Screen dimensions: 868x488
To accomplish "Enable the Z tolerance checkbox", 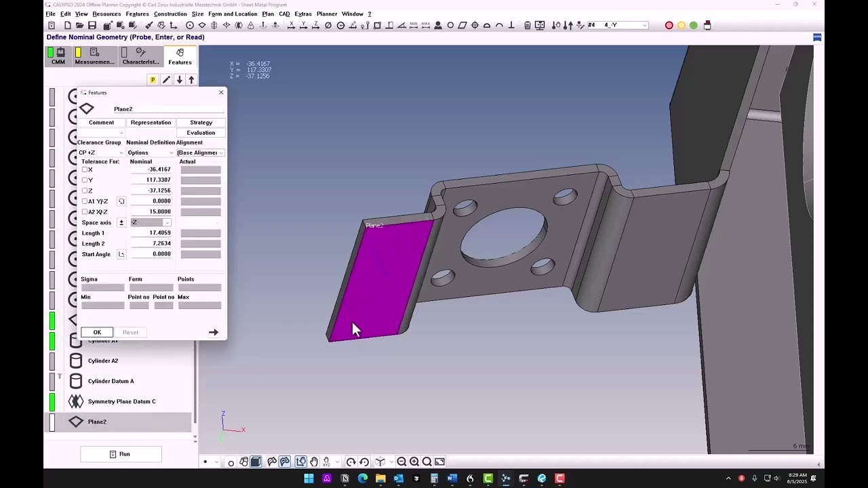I will pos(85,190).
